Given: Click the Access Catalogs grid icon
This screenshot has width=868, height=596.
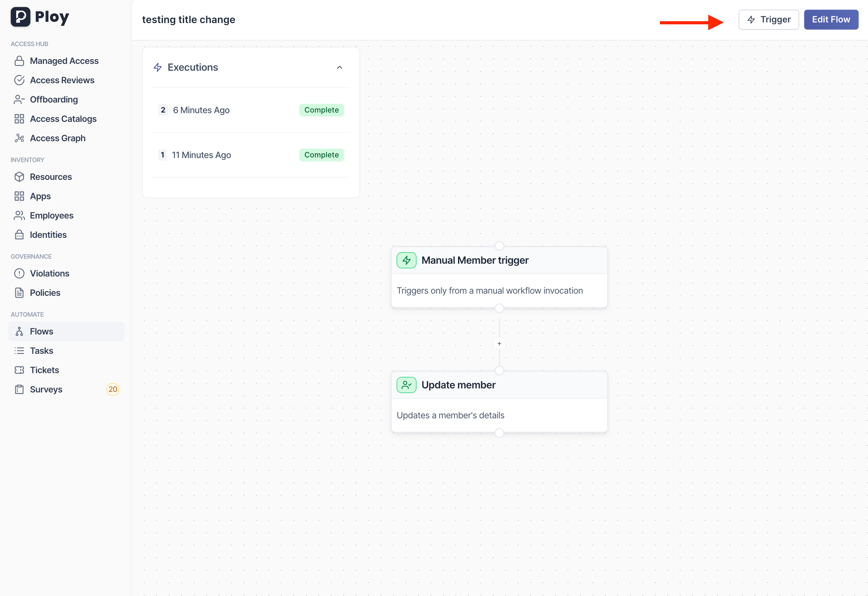Looking at the screenshot, I should pyautogui.click(x=19, y=119).
